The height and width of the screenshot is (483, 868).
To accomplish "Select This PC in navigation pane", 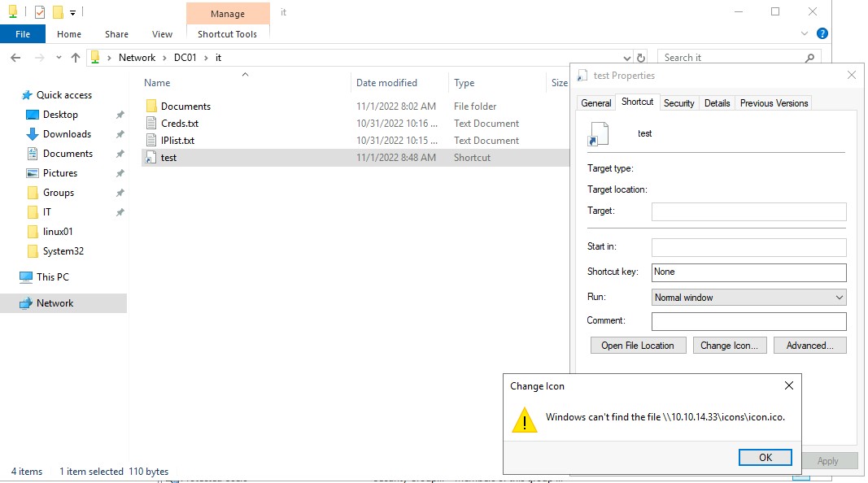I will (53, 277).
